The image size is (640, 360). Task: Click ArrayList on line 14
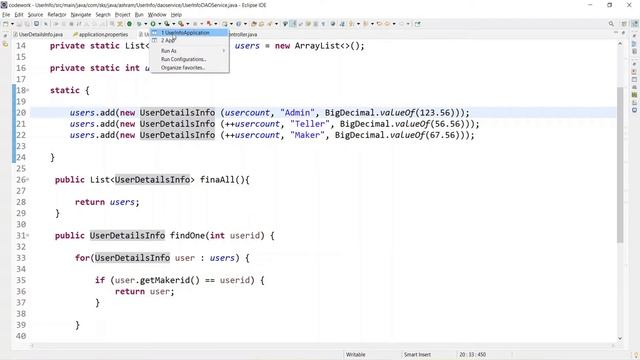click(317, 46)
